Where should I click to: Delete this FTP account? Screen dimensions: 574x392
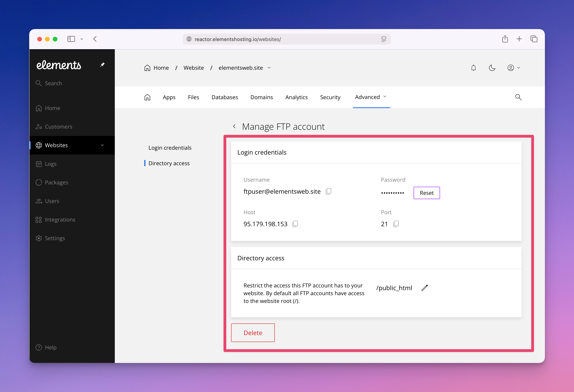253,333
